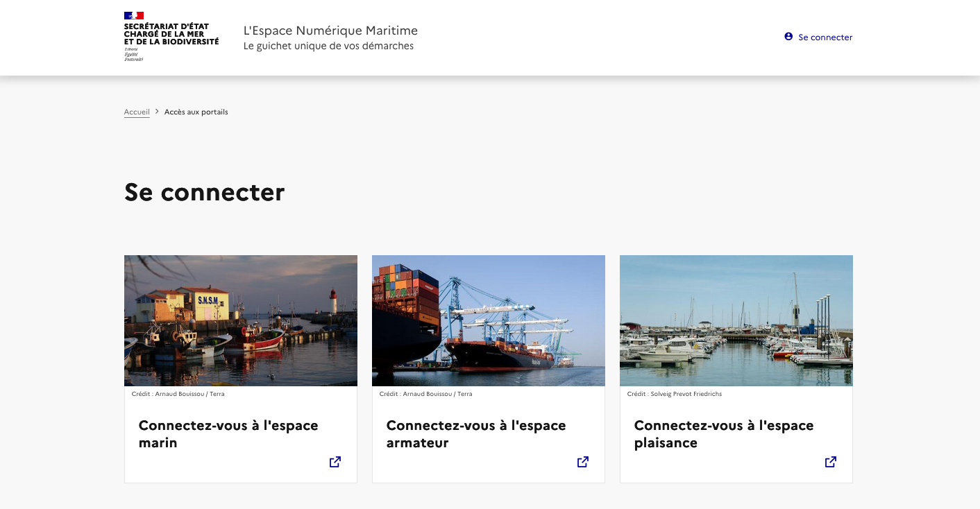Click the container ship port photo
Image resolution: width=980 pixels, height=509 pixels.
click(x=489, y=320)
